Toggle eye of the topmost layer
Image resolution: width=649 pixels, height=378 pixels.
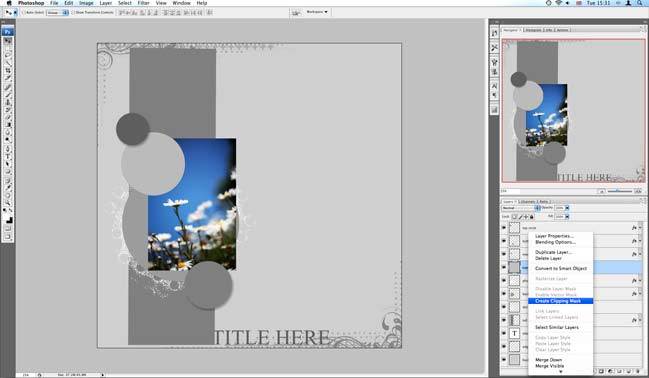coord(504,227)
